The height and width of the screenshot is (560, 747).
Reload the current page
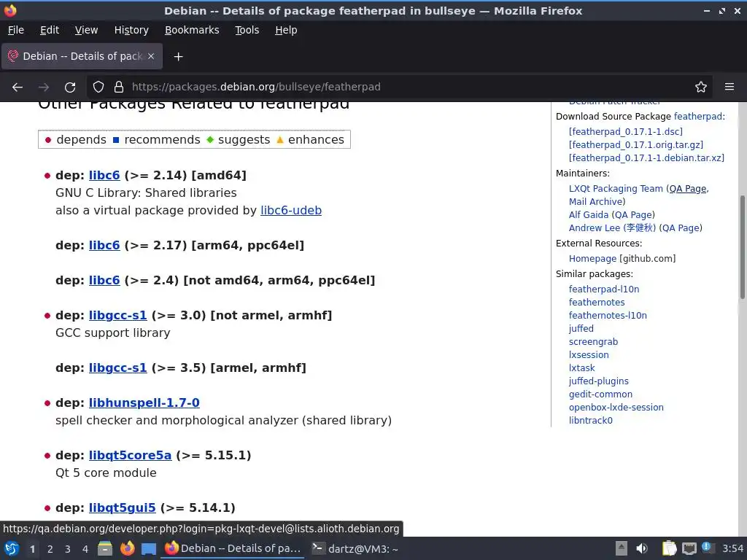pyautogui.click(x=70, y=87)
